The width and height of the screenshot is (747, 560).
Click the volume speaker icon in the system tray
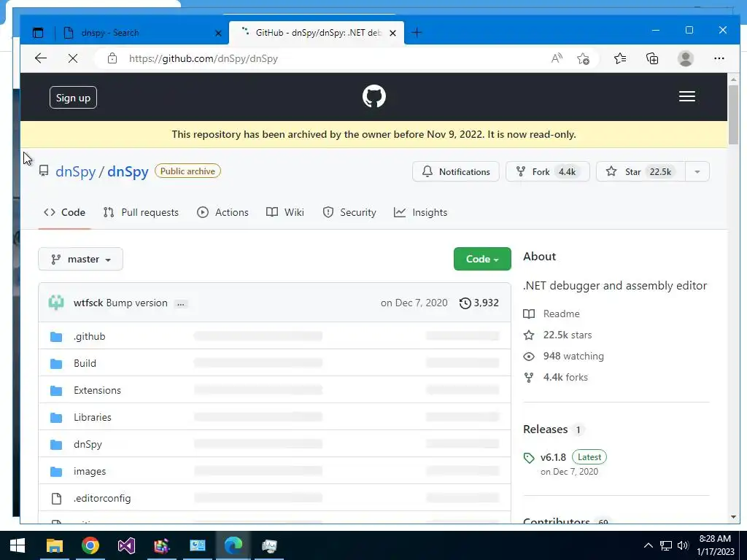pos(683,545)
